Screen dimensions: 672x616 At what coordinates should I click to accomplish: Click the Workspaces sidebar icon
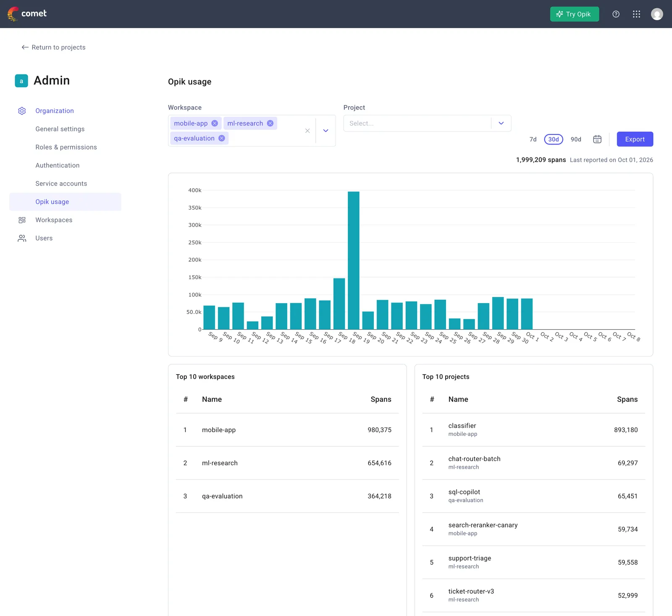tap(22, 220)
